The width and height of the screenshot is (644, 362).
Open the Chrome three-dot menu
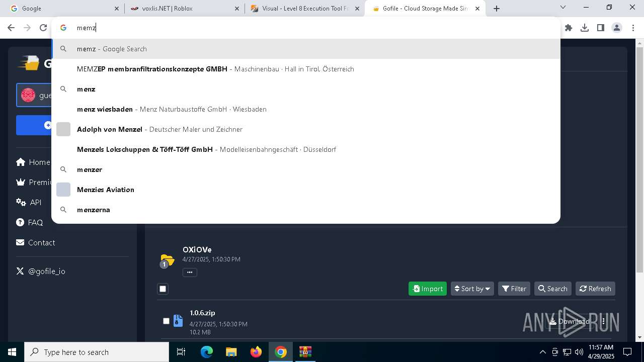[x=633, y=28]
